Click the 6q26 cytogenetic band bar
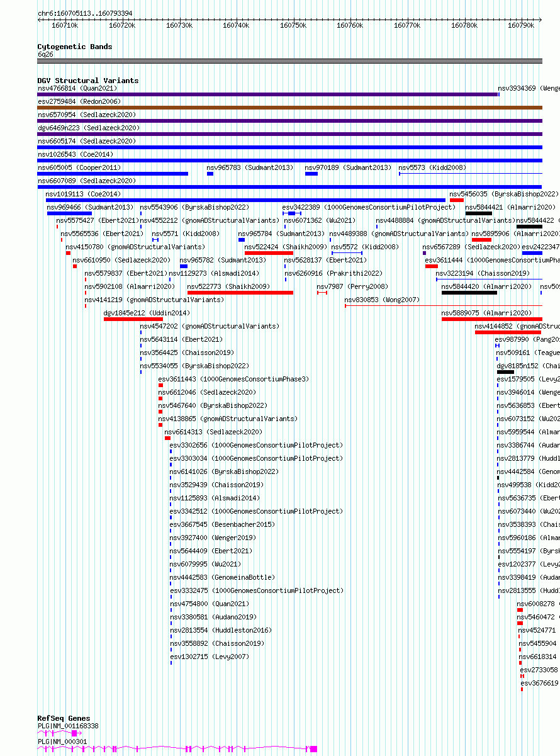Viewport: 560px width, 756px height. click(x=290, y=61)
